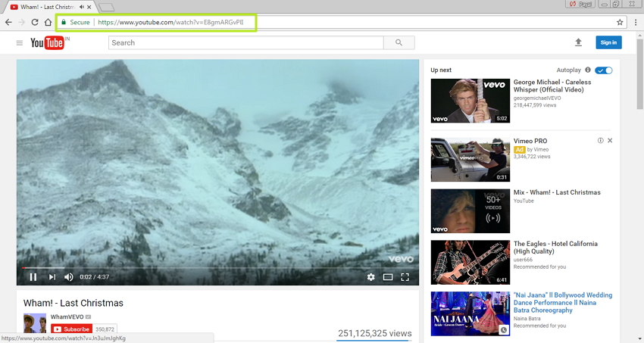Screen dimensions: 644x343
Task: Open the YouTube hamburger guide menu
Action: [20, 43]
